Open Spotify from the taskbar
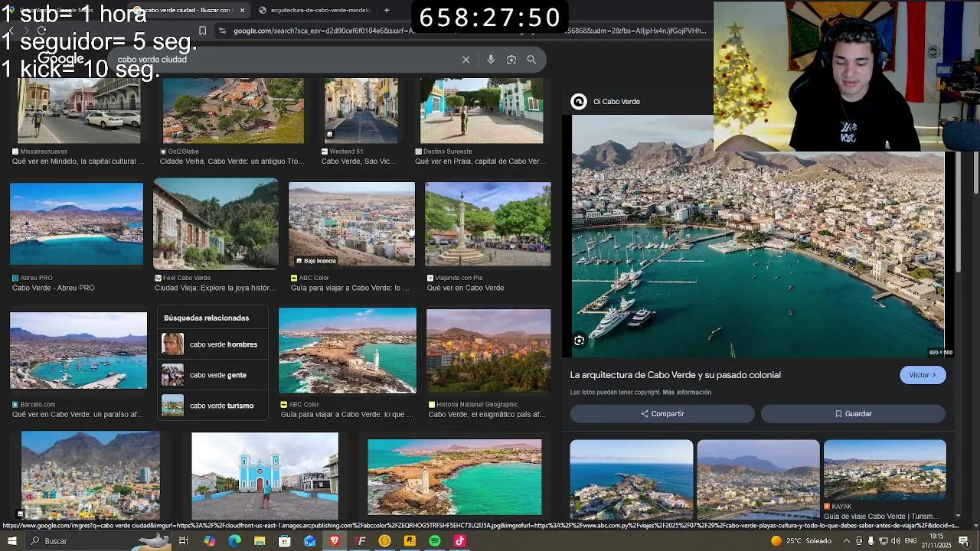 [x=435, y=541]
